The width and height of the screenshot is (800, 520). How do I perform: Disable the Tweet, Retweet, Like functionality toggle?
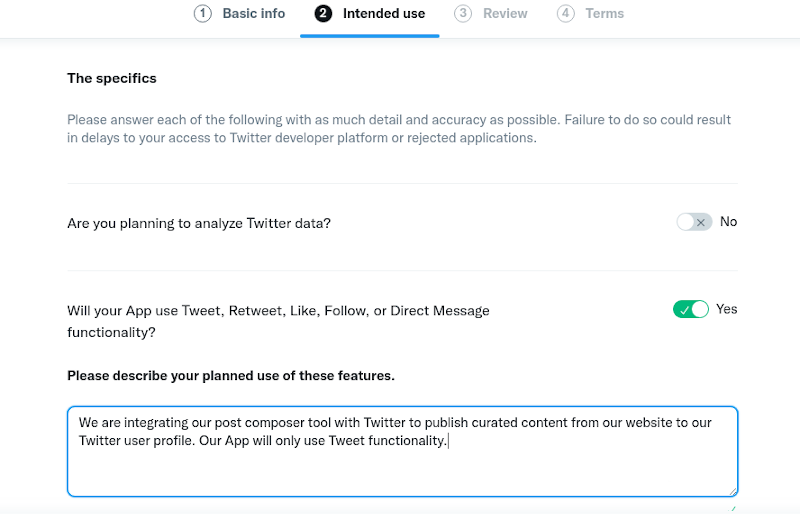[691, 309]
